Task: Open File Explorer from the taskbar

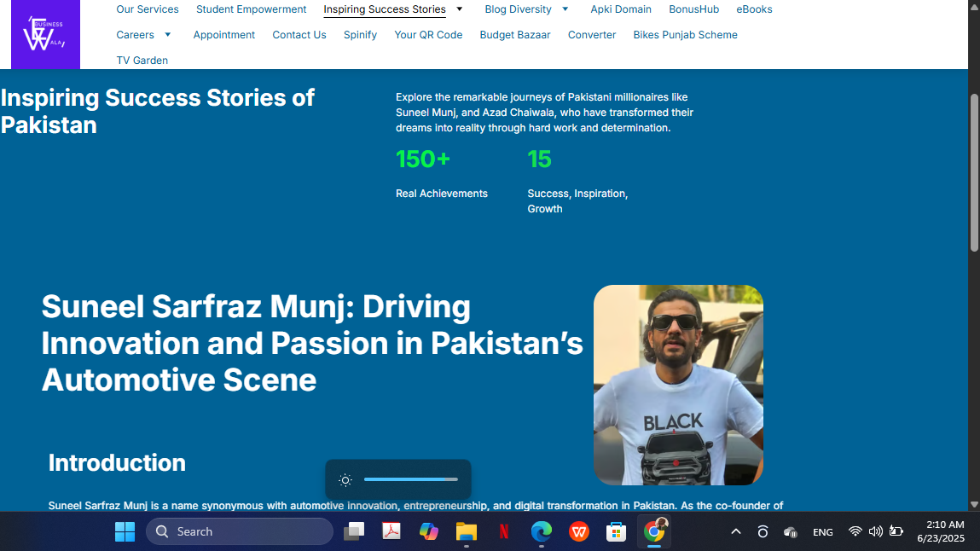Action: (x=467, y=531)
